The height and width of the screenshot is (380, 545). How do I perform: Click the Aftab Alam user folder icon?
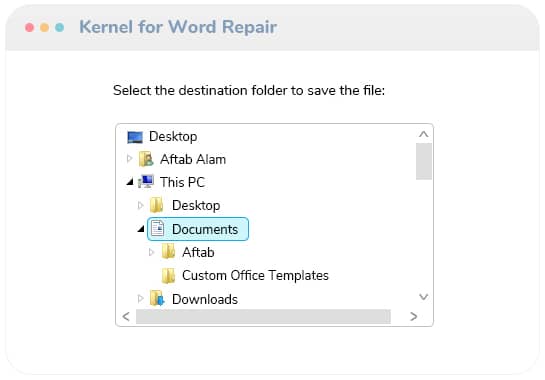pos(146,159)
